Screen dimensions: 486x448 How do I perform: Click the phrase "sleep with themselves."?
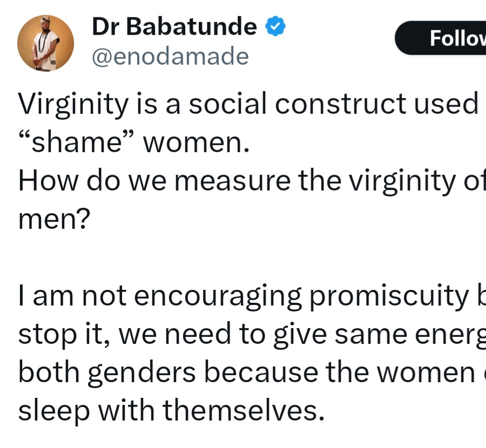coord(172,412)
